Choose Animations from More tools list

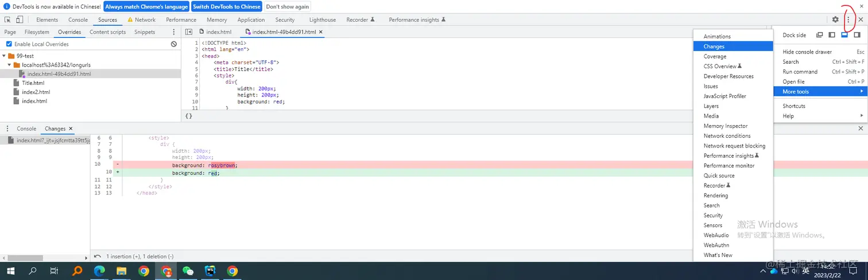pyautogui.click(x=733, y=36)
